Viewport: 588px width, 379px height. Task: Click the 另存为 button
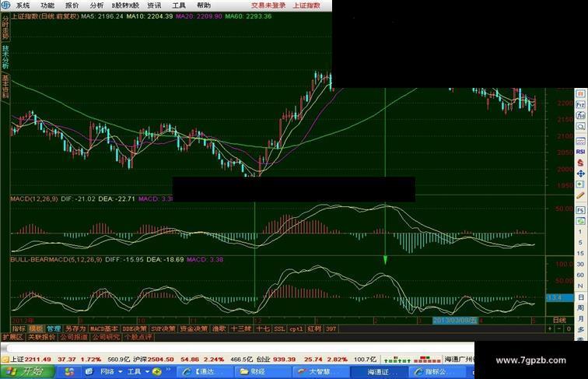(x=75, y=328)
